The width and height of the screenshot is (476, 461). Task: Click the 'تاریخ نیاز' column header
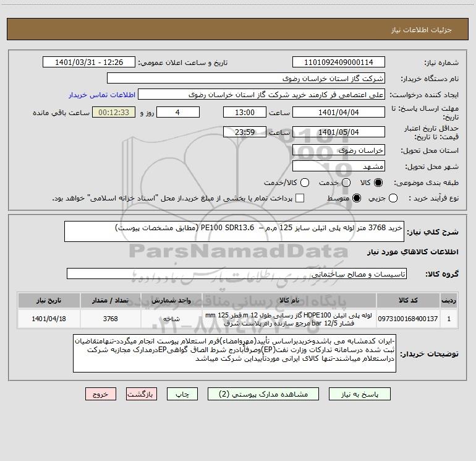pyautogui.click(x=49, y=300)
